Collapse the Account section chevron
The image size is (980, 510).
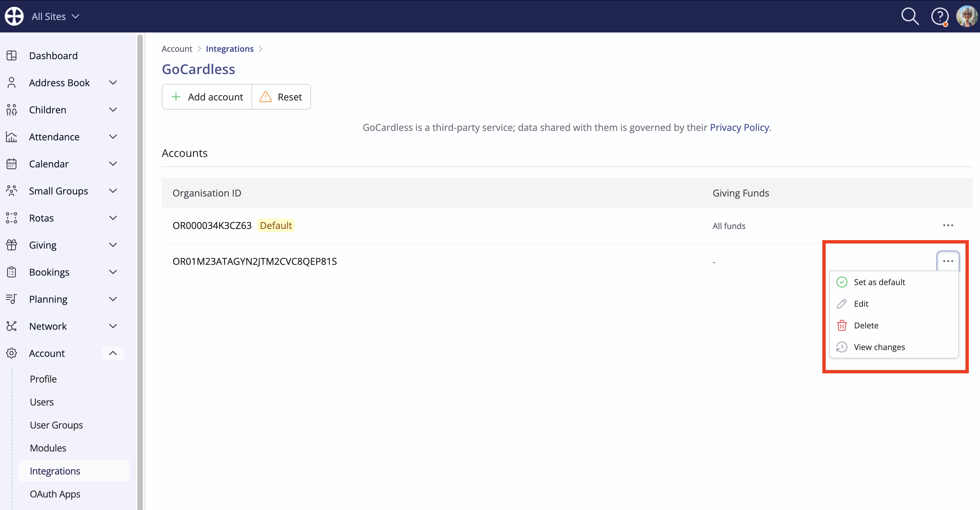pos(113,353)
